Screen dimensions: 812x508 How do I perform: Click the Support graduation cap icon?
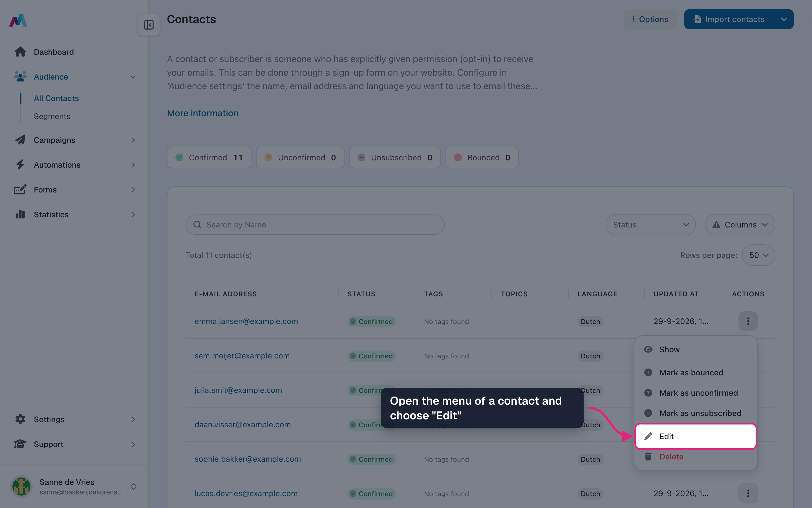(x=20, y=444)
